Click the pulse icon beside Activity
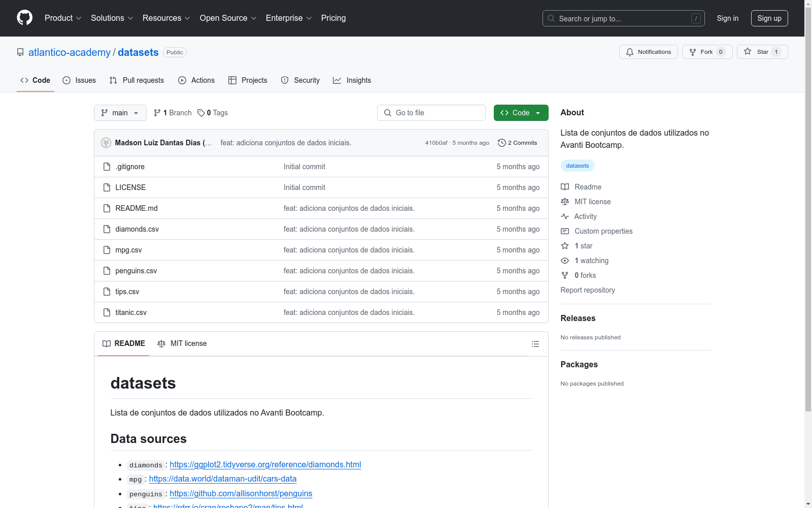This screenshot has width=812, height=508. 565,216
